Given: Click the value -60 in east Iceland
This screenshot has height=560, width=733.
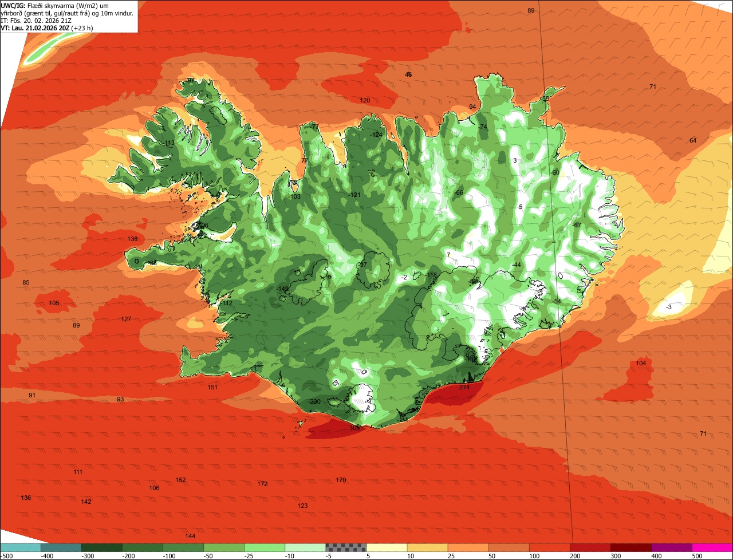Looking at the screenshot, I should 554,173.
